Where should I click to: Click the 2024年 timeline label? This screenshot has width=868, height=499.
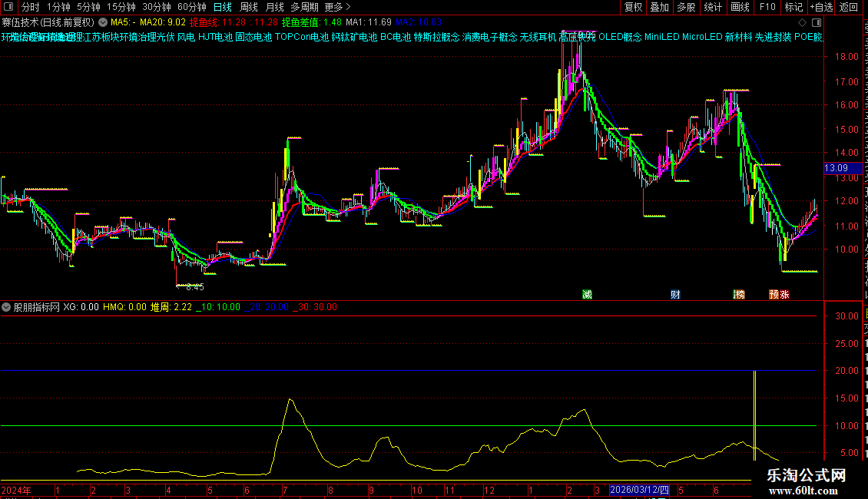click(16, 490)
